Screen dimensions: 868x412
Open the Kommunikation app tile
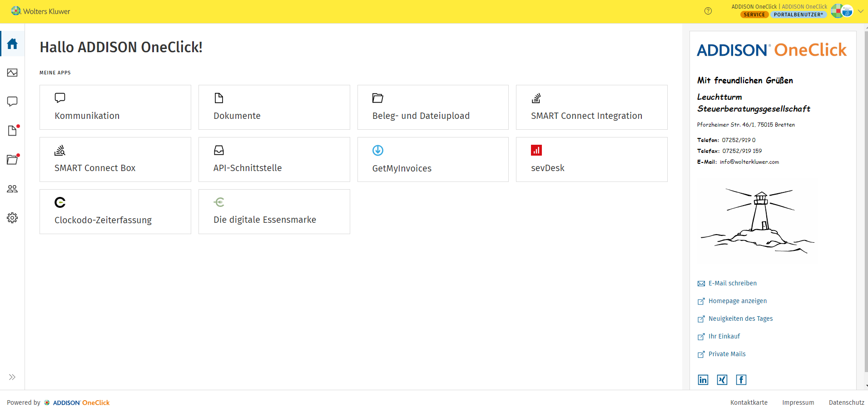click(115, 107)
